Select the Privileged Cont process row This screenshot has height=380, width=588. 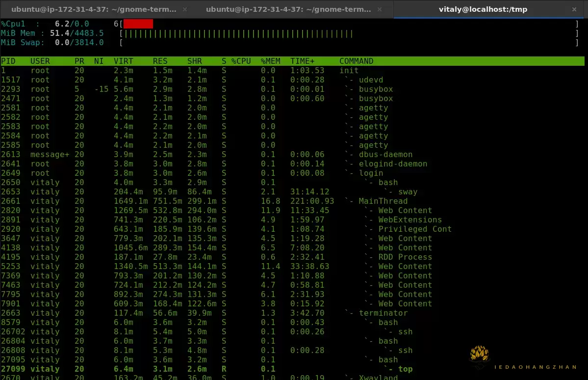coord(292,229)
